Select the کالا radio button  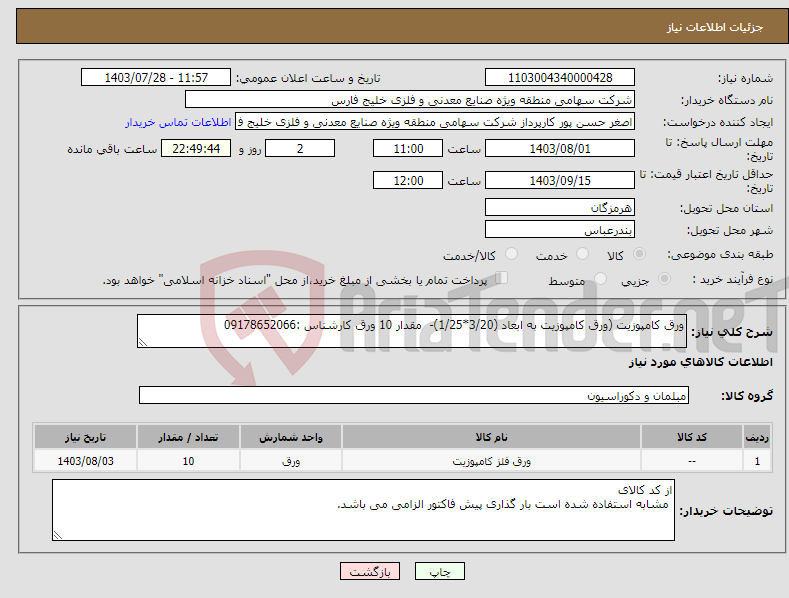click(x=639, y=254)
